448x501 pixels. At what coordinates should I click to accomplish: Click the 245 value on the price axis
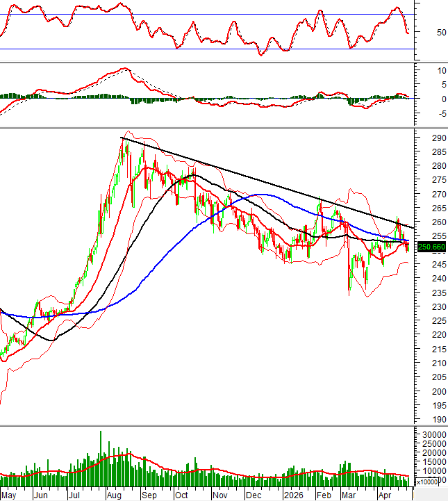tap(439, 265)
